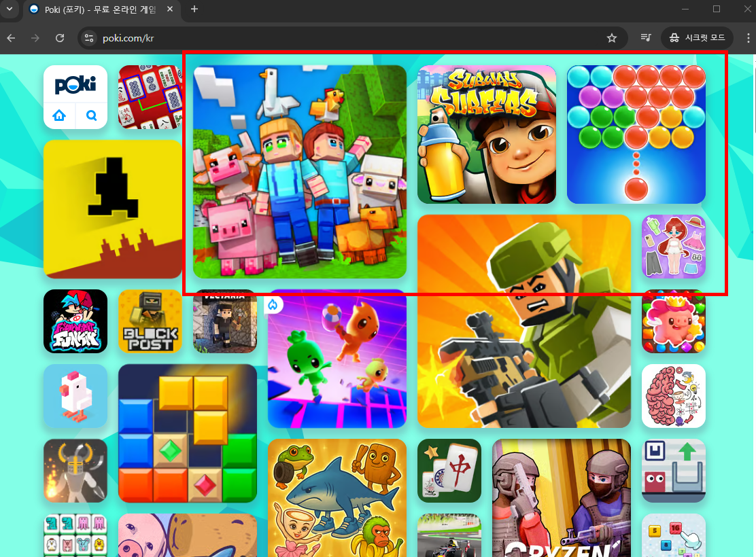
Task: Open the blocky farm animals game tile
Action: coord(300,172)
